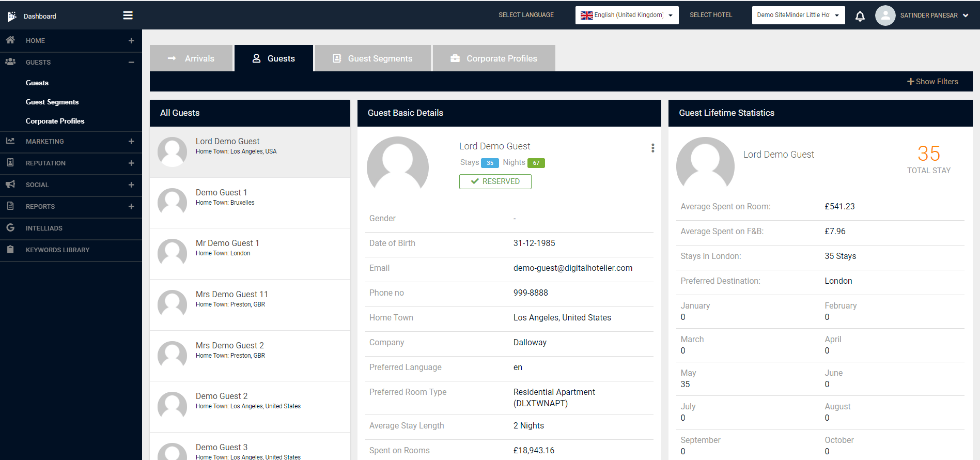Open the hotel selection dropdown
The width and height of the screenshot is (980, 460).
pyautogui.click(x=798, y=15)
